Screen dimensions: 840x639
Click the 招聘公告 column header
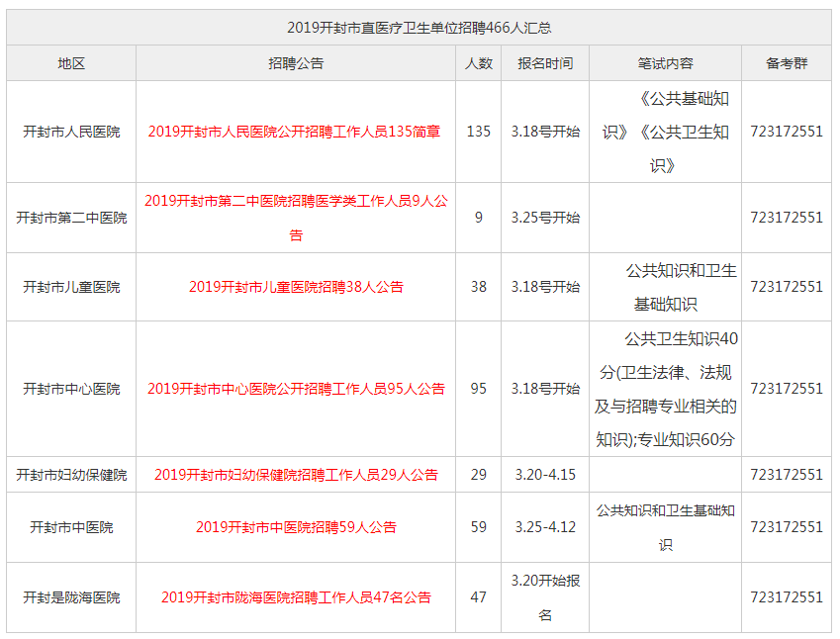coord(296,63)
